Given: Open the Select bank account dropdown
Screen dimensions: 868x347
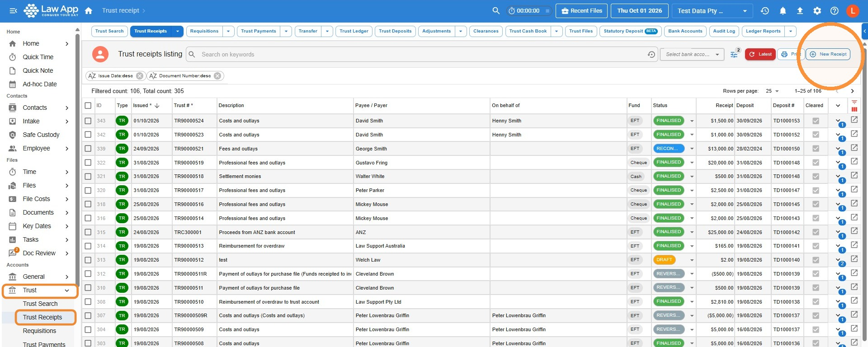Looking at the screenshot, I should tap(692, 54).
